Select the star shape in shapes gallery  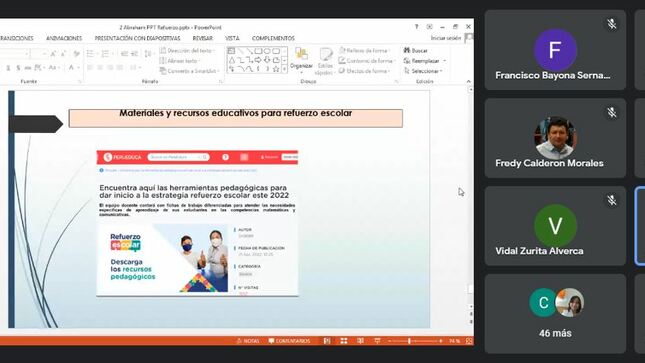tap(276, 69)
